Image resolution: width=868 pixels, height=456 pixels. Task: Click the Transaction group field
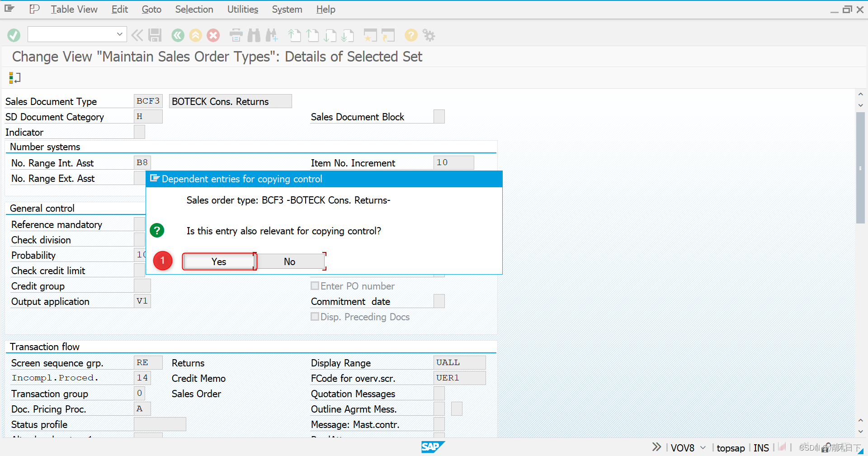click(x=139, y=394)
